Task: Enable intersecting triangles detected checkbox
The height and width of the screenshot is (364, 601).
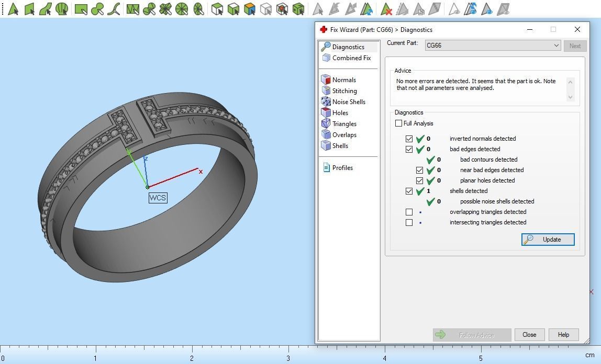Action: click(409, 222)
